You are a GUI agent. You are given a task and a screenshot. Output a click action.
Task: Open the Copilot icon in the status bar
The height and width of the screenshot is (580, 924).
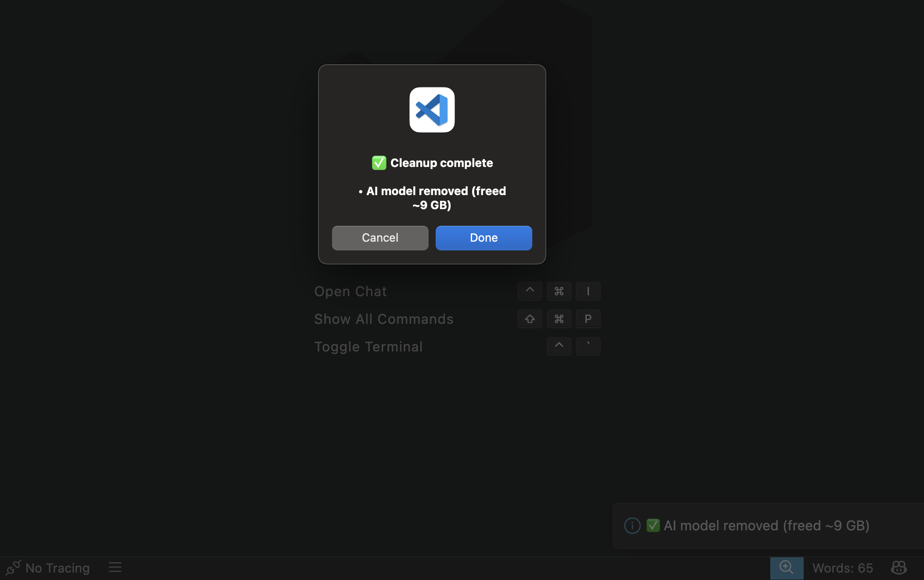coord(899,568)
